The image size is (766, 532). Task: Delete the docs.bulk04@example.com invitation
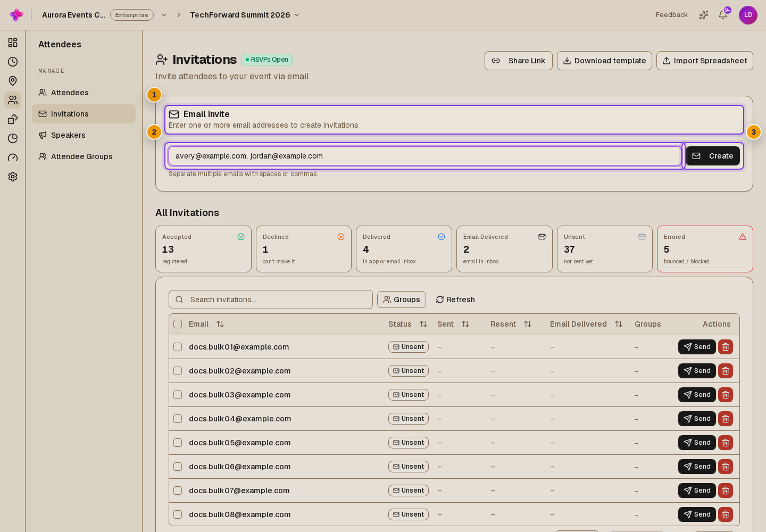[x=726, y=419]
